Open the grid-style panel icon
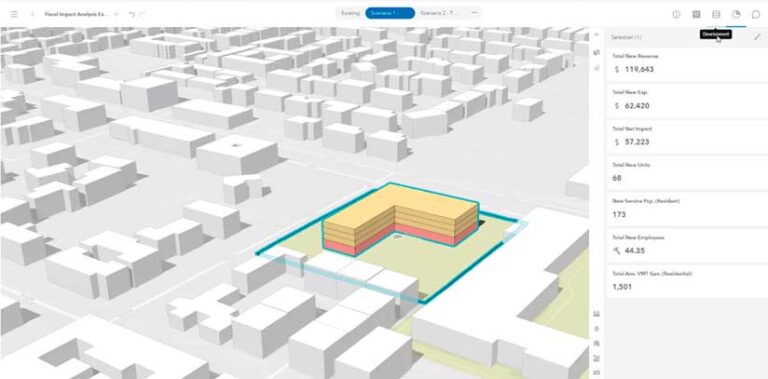This screenshot has height=379, width=768. pos(696,14)
